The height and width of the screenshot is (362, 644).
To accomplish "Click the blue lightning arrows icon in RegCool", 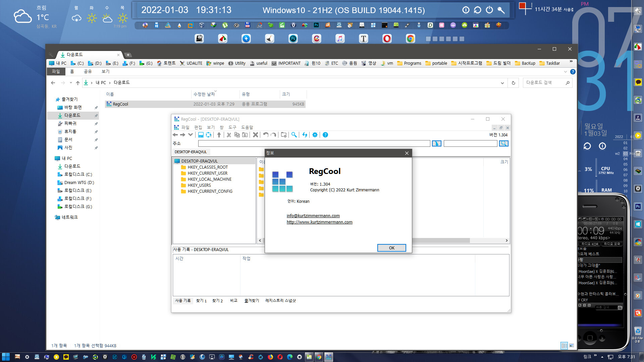I will tap(305, 135).
